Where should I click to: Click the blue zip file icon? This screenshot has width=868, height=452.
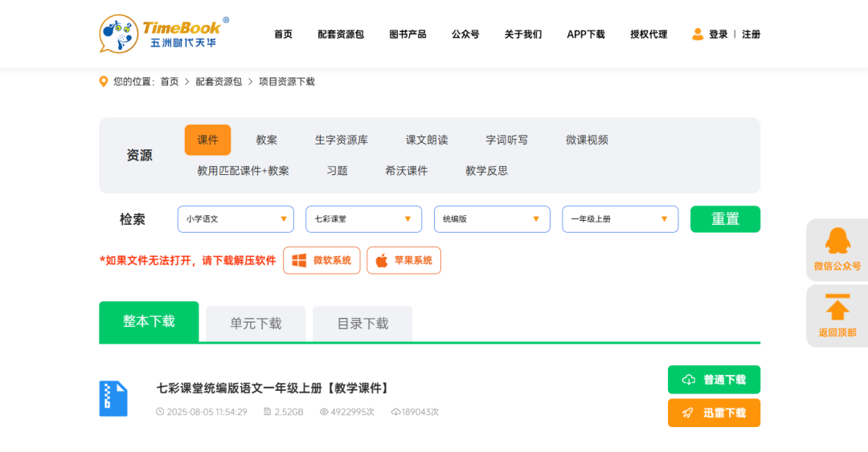pos(113,398)
